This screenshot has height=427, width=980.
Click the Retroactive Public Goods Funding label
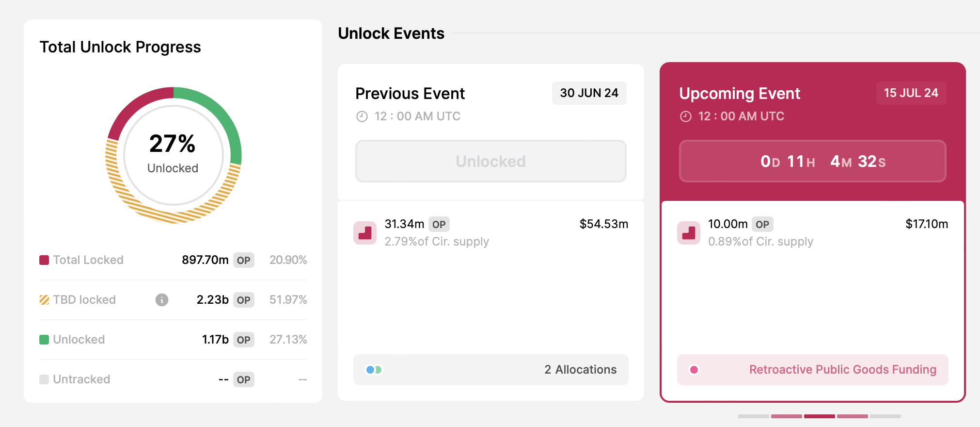coord(842,369)
